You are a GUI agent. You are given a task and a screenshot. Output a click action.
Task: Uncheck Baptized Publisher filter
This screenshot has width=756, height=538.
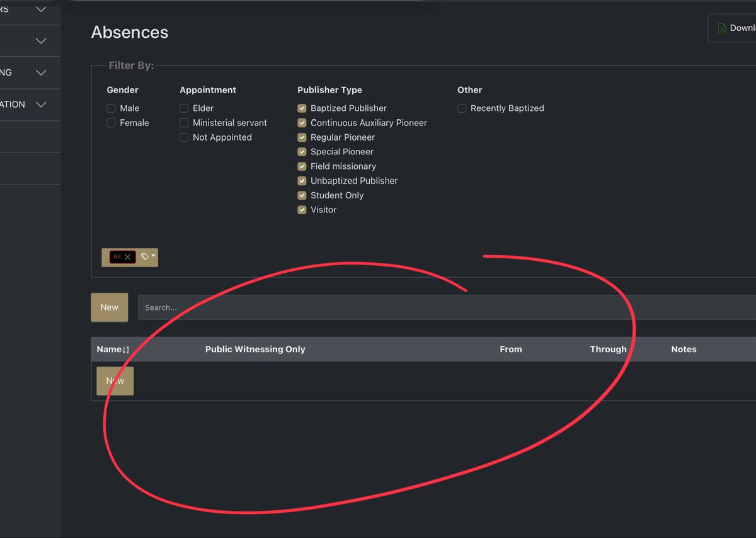[x=302, y=108]
